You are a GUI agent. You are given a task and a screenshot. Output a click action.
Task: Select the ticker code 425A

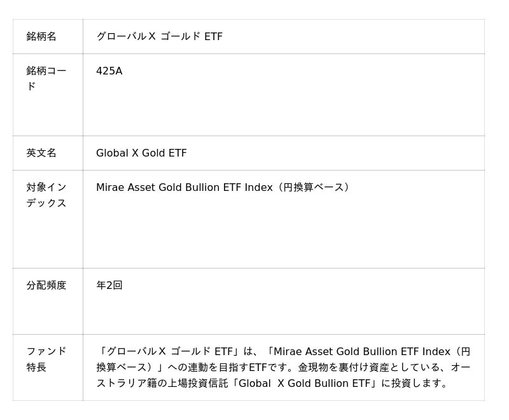tap(109, 71)
